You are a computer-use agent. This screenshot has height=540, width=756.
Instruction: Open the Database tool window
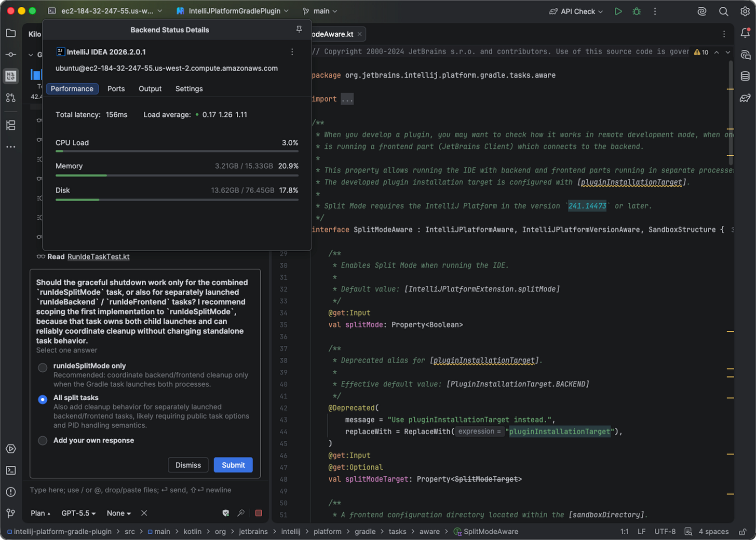[745, 76]
